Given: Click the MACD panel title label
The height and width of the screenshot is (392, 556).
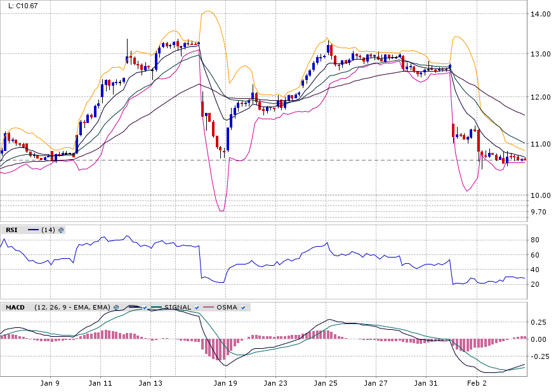Looking at the screenshot, I should pos(15,308).
